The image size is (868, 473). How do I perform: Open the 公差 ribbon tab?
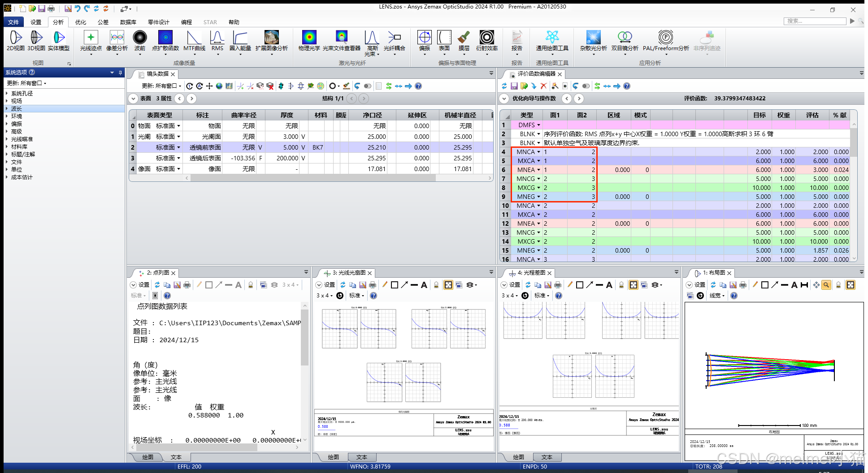tap(103, 22)
